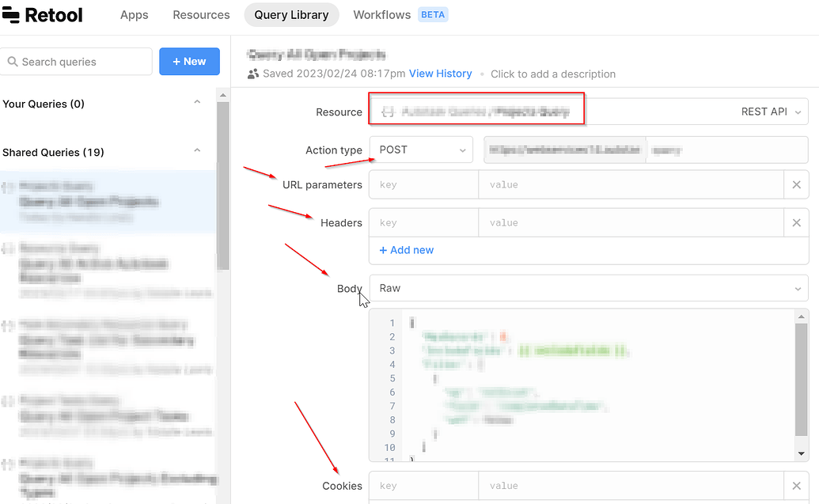The image size is (819, 504).
Task: Click the BETA badge next to Workflows
Action: (x=433, y=14)
